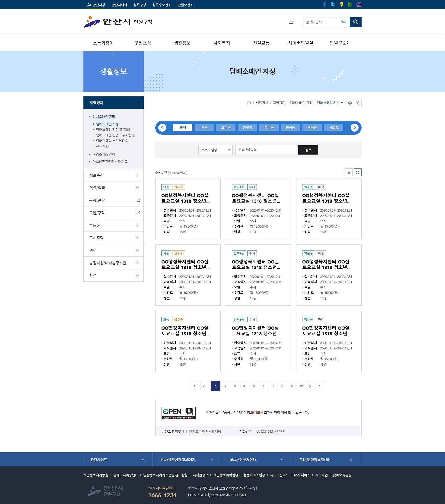Open the Naver blog icon in top bar

[x=350, y=4]
